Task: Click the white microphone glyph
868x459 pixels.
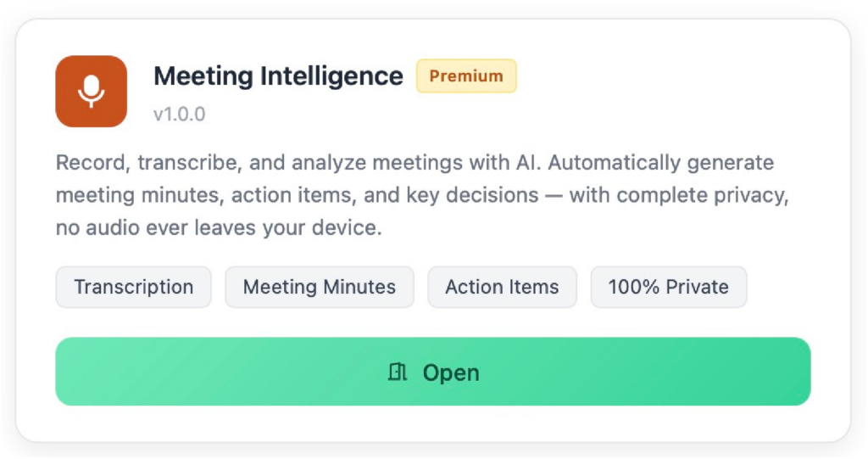Action: 92,92
